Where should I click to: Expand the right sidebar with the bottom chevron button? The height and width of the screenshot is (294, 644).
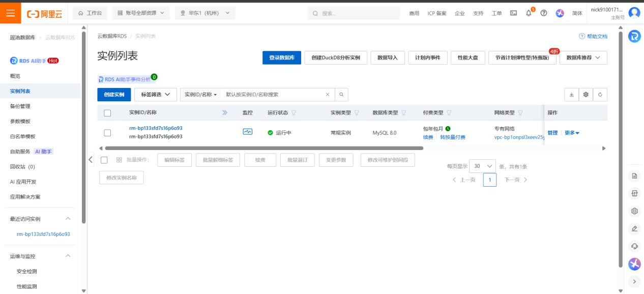click(634, 281)
